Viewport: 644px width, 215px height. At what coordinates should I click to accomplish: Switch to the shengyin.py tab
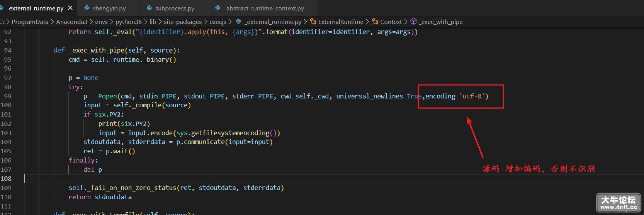(x=110, y=8)
